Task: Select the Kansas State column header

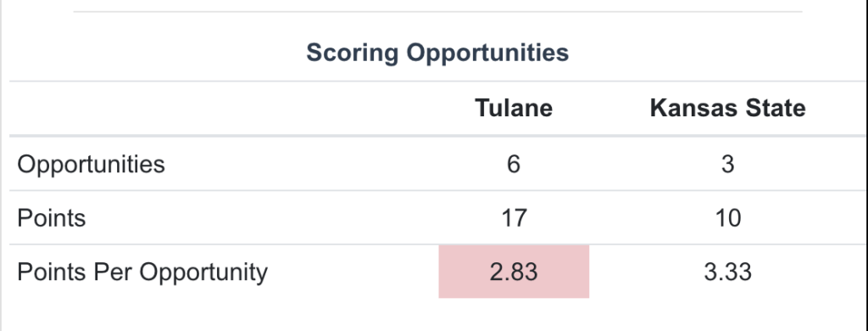Action: click(x=727, y=108)
